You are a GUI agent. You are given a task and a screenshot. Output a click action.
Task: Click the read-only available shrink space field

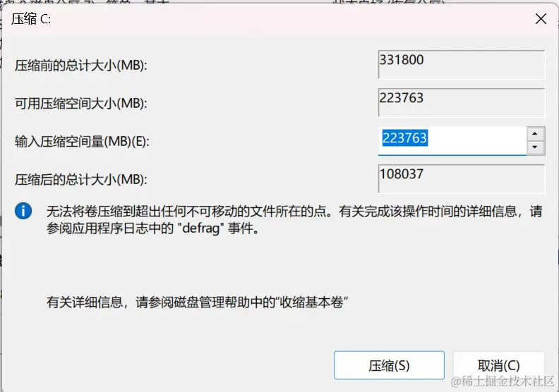point(462,103)
